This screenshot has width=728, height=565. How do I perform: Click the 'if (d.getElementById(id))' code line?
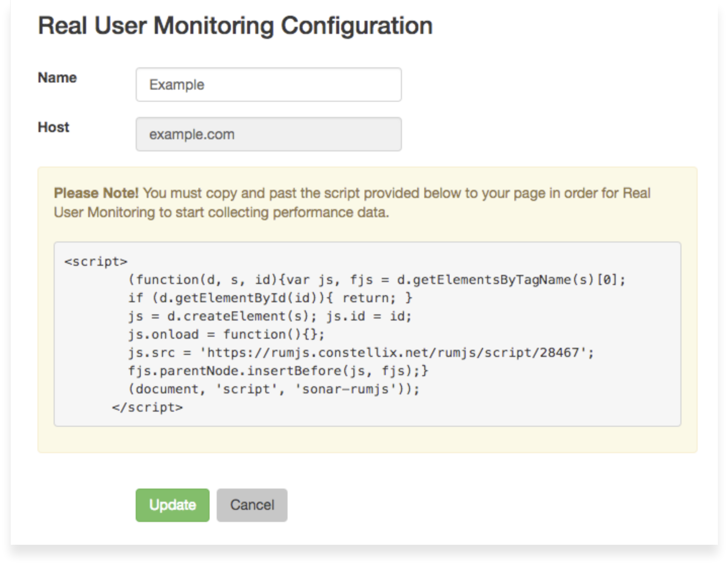(270, 298)
